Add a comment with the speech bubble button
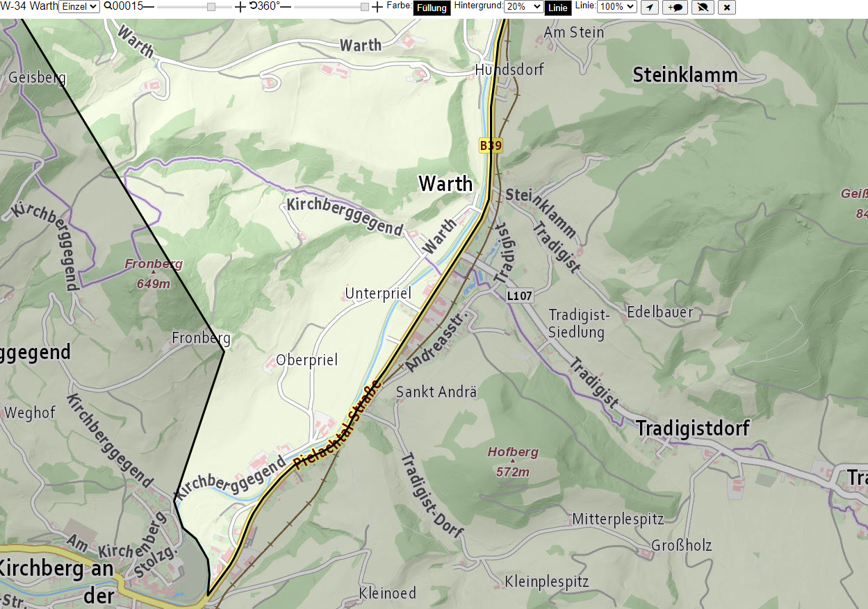 click(675, 7)
